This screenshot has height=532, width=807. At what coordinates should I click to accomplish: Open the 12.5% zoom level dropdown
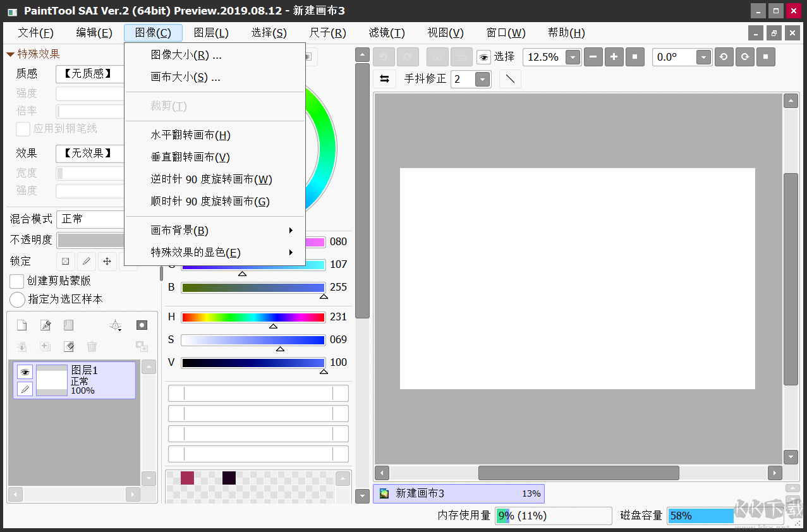pyautogui.click(x=573, y=57)
